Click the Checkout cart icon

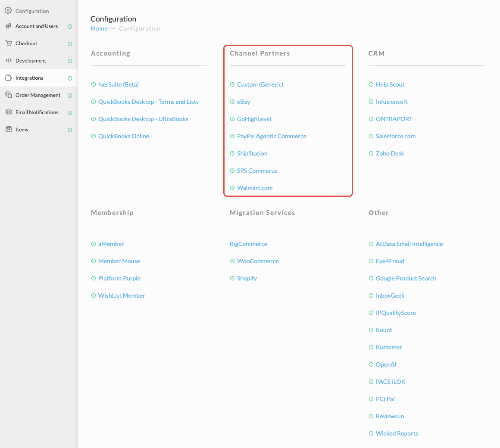tap(9, 43)
